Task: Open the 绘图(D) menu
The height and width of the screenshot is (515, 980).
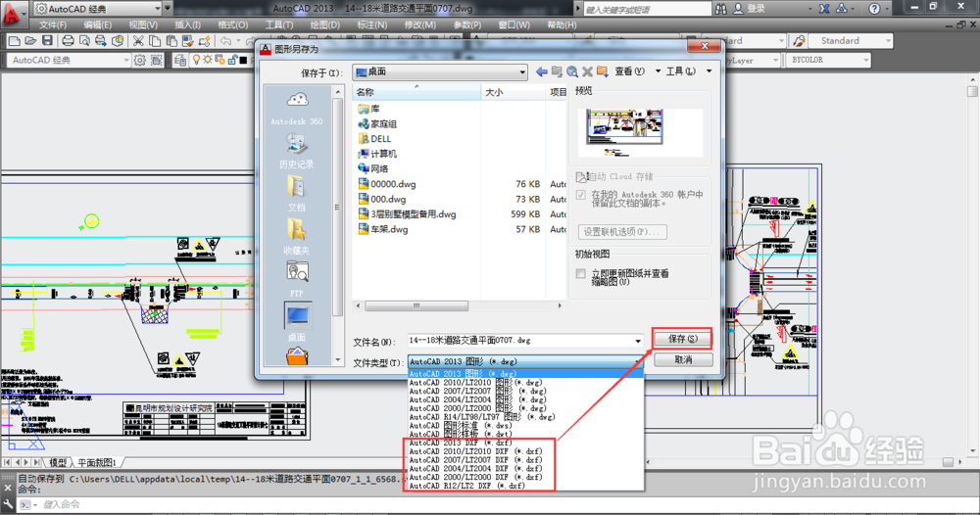Action: [x=325, y=25]
